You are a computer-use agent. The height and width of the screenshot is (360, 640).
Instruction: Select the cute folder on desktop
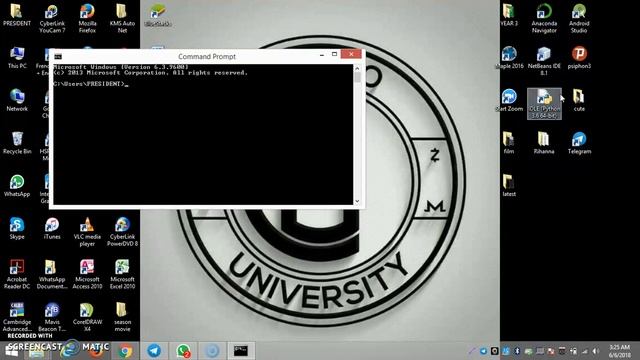(x=579, y=100)
